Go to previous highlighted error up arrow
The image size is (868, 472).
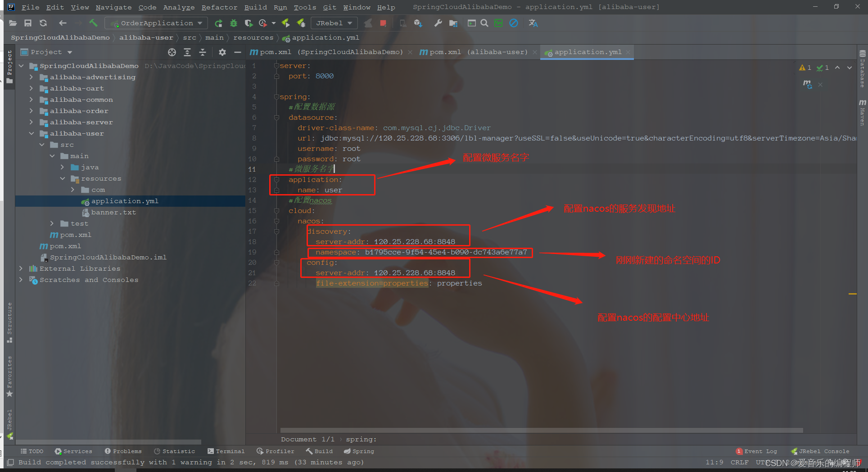pos(837,68)
